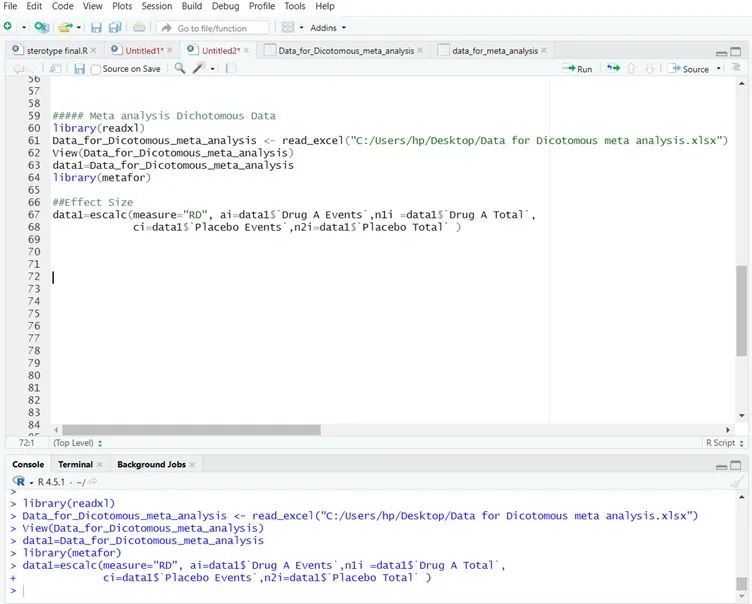Screen dimensions: 752x604
Task: Open the File menu
Action: point(10,6)
